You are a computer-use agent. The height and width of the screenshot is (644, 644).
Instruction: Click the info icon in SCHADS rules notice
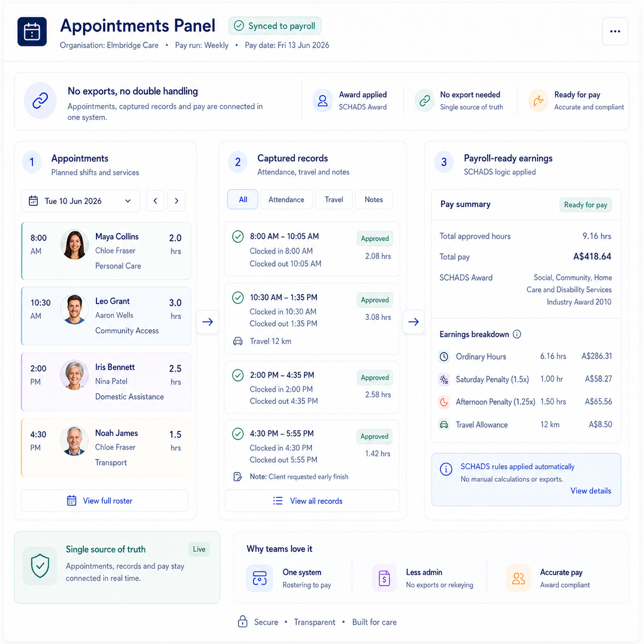(x=446, y=469)
